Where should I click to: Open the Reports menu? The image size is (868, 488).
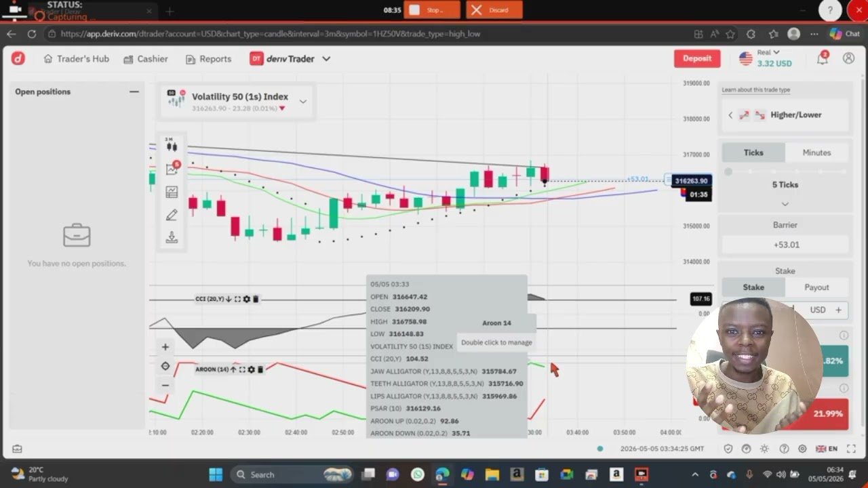209,59
